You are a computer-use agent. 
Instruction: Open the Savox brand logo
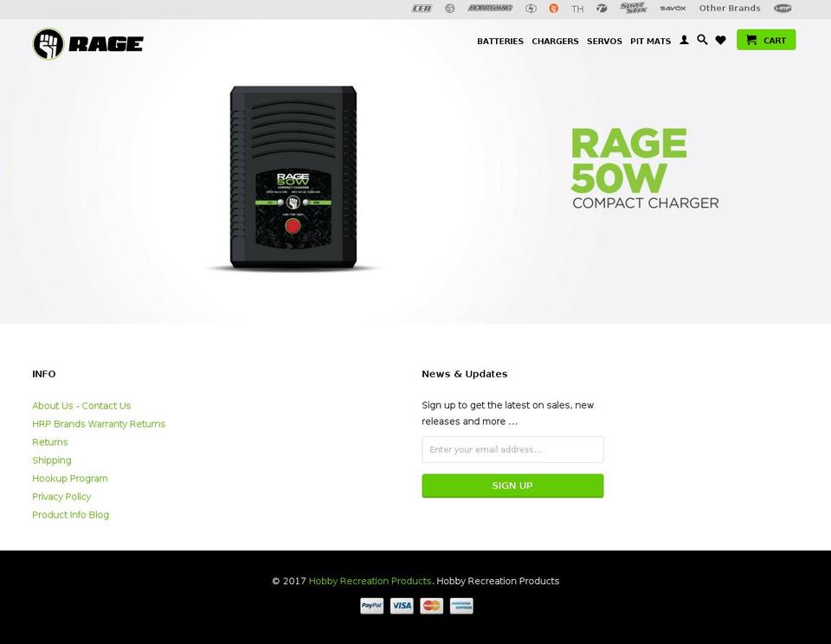pyautogui.click(x=673, y=9)
